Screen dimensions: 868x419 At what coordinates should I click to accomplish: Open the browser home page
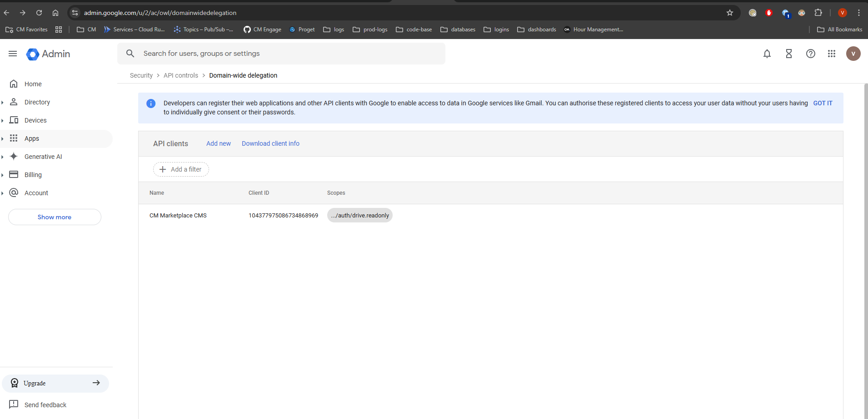tap(55, 13)
